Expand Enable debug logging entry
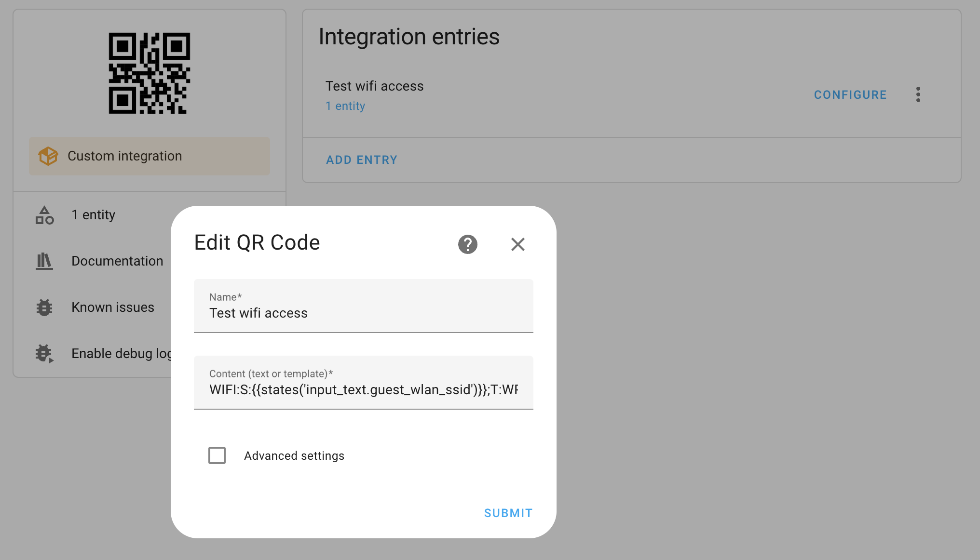The image size is (980, 560). pos(122,353)
